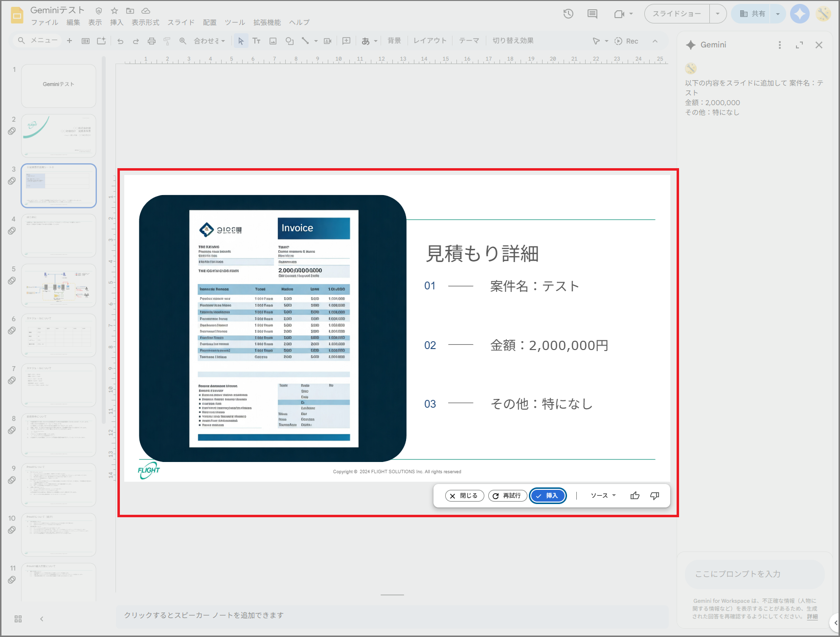Open the ソース dropdown

click(x=603, y=496)
